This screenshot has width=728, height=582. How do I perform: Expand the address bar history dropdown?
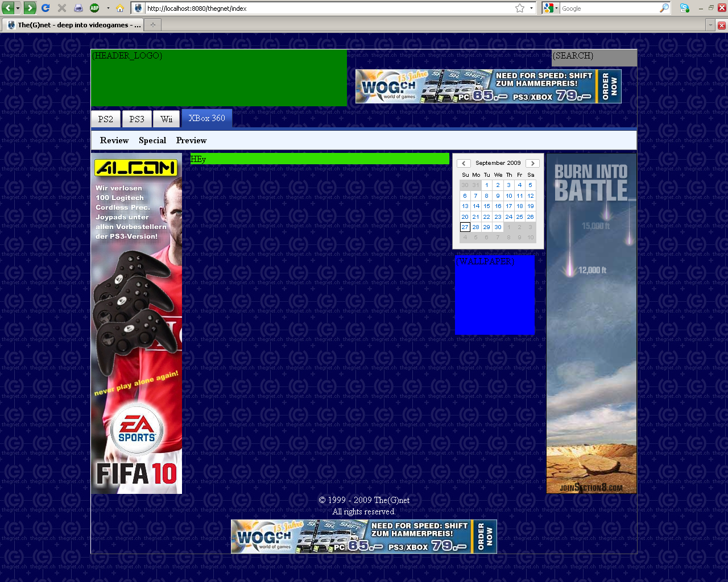532,8
